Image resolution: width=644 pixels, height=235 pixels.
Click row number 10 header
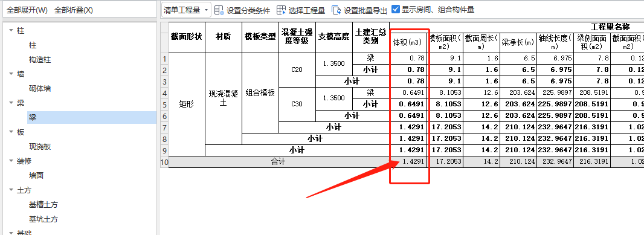pos(164,162)
